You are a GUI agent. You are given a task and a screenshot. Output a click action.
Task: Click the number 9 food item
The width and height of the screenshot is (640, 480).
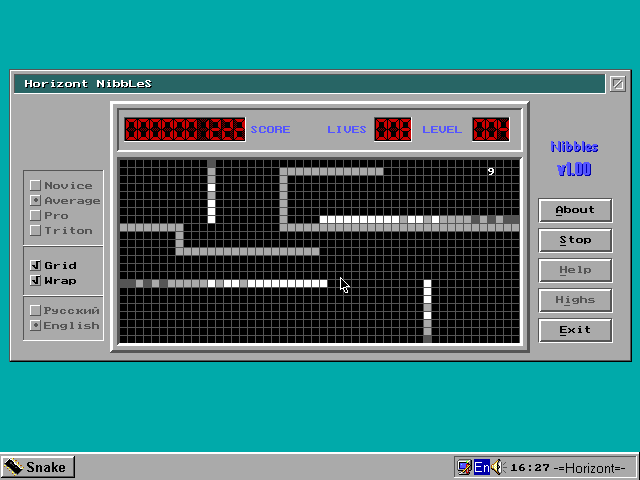coord(491,172)
